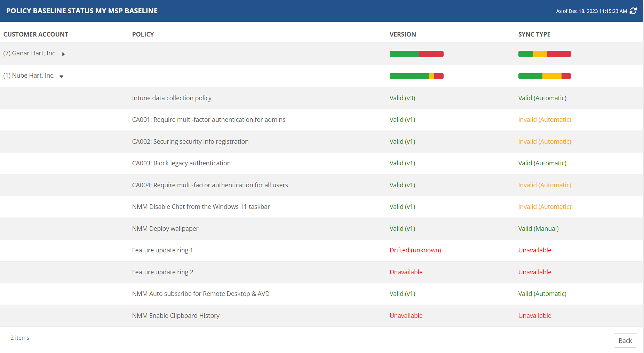
Task: Click the Version column header
Action: pyautogui.click(x=403, y=34)
